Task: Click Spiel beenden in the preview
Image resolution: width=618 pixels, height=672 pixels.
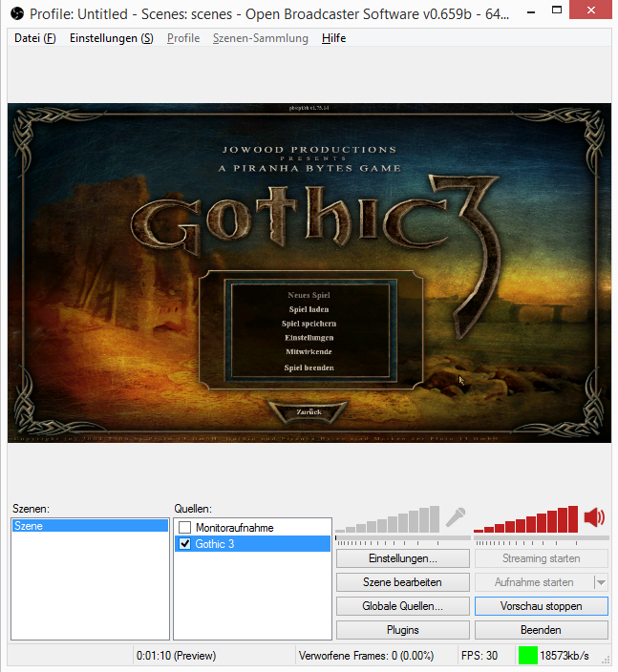Action: [309, 367]
